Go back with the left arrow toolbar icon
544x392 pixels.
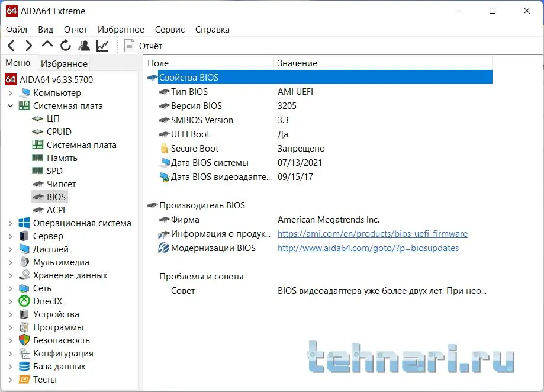click(11, 46)
